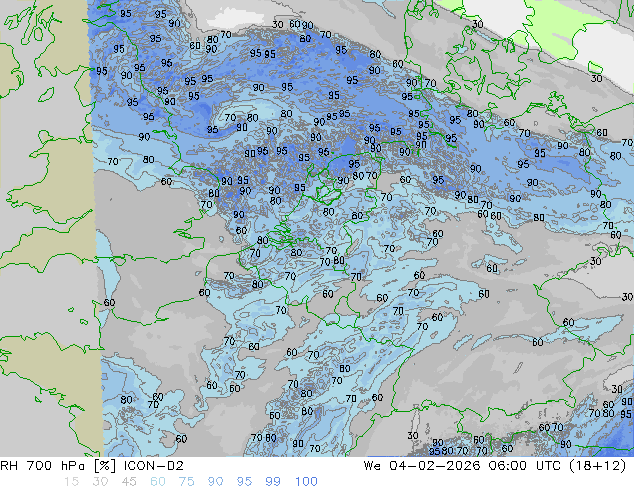
Task: Click the legend value 100
Action: pyautogui.click(x=306, y=482)
